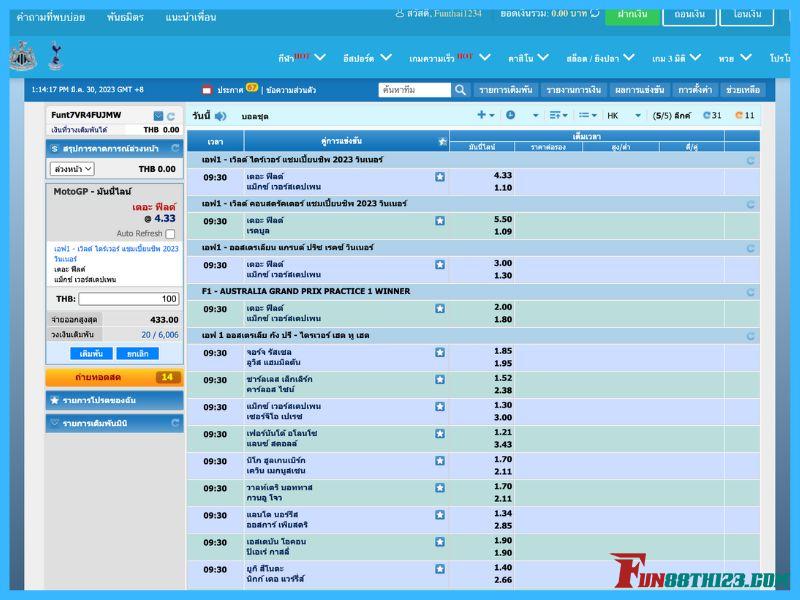This screenshot has width=800, height=600.
Task: Click the clock time filter icon
Action: point(510,115)
